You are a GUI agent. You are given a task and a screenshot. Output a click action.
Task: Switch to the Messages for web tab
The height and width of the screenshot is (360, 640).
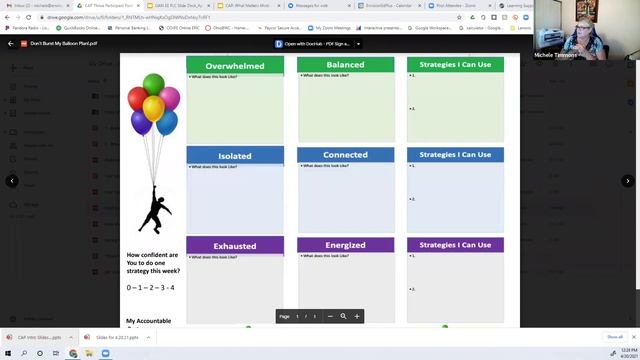319,6
